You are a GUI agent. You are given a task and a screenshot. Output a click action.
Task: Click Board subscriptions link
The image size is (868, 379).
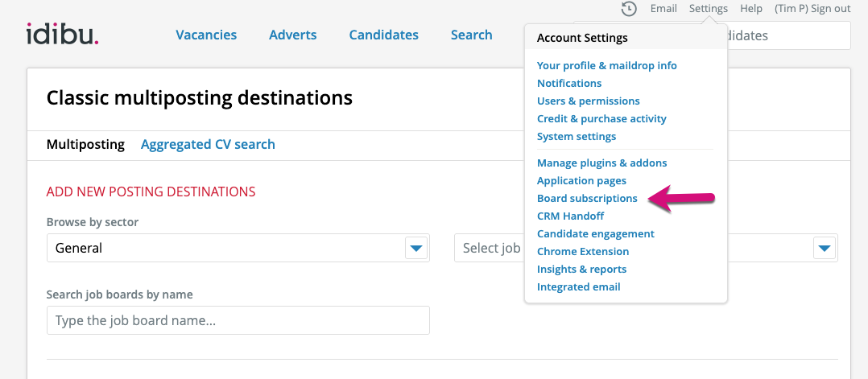[587, 198]
